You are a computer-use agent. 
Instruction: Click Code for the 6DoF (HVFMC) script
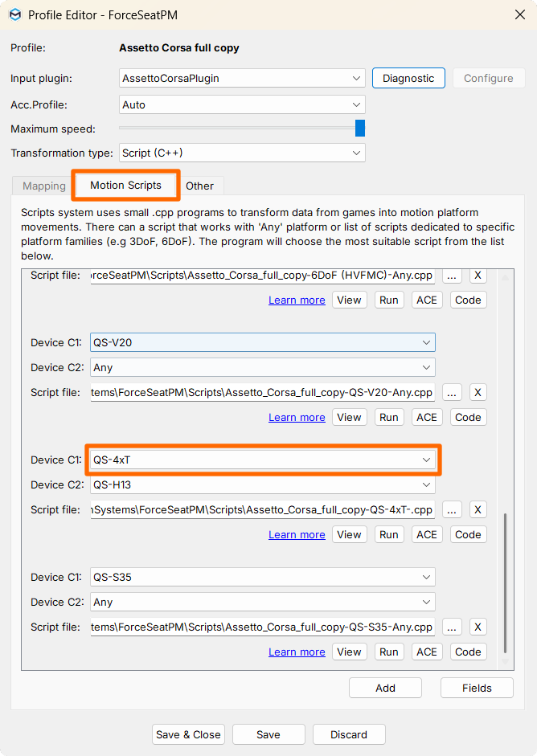[468, 300]
